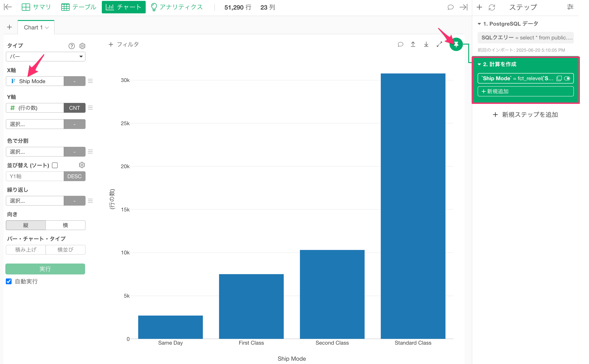The width and height of the screenshot is (589, 364).
Task: Select a column for 色で分割
Action: tap(35, 152)
